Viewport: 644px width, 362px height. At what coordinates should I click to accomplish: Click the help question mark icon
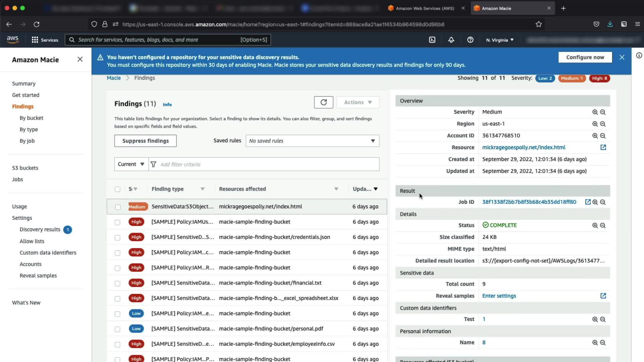(x=470, y=40)
